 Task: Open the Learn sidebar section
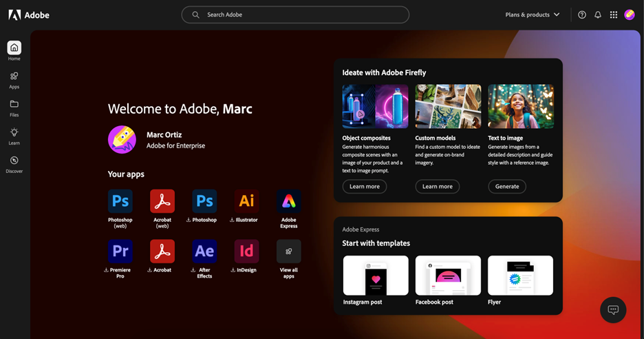coord(14,136)
